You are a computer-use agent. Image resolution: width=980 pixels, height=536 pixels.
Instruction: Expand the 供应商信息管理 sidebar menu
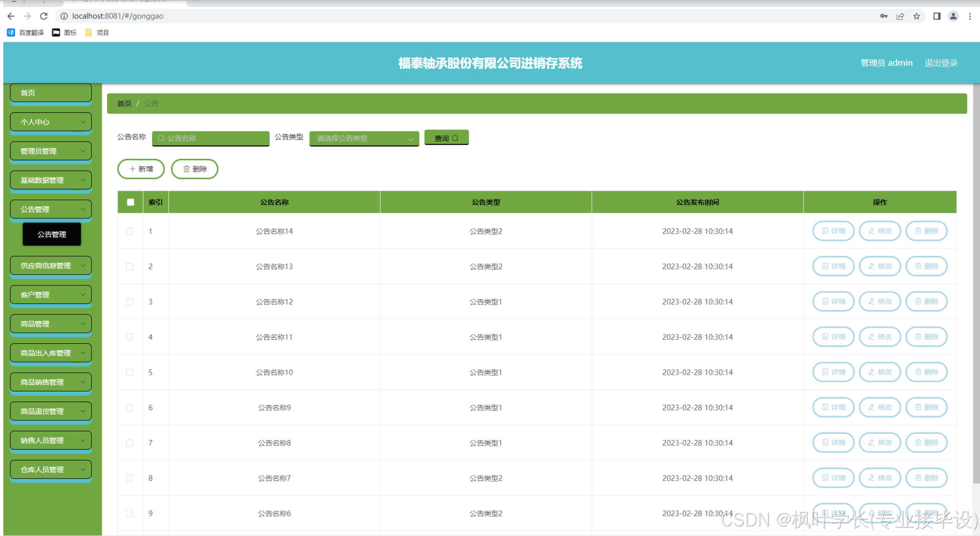[x=51, y=265]
